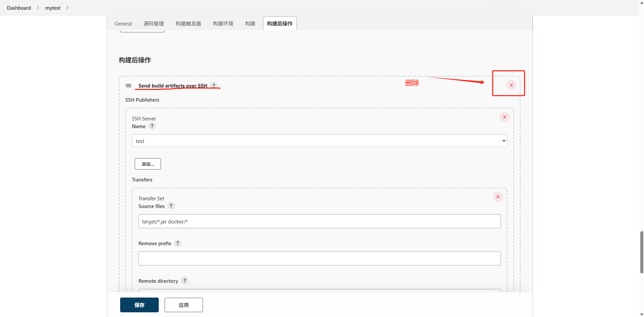644x317 pixels.
Task: Open help for SSH Server Name
Action: 152,126
